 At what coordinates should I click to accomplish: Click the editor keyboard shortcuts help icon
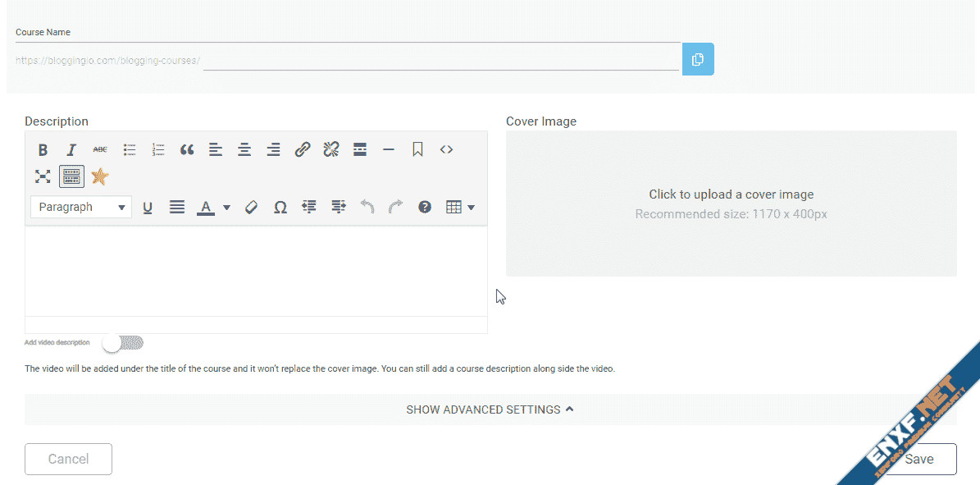pyautogui.click(x=425, y=208)
